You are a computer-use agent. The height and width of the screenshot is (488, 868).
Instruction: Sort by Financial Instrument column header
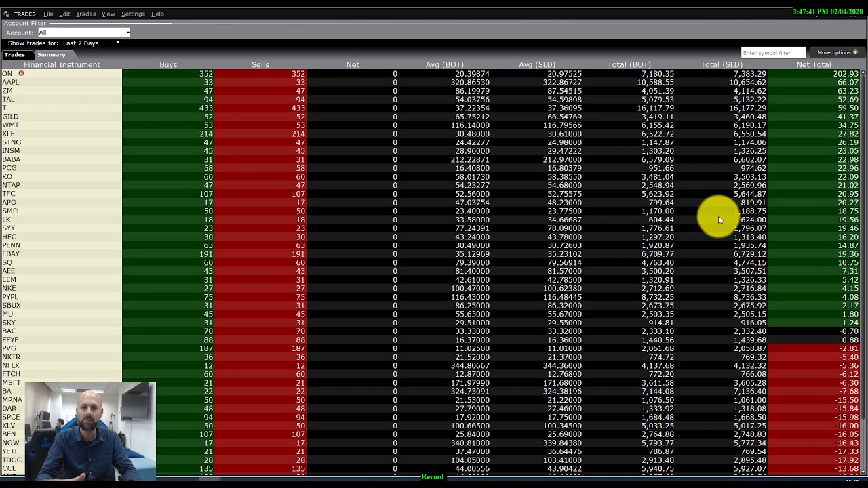click(62, 64)
